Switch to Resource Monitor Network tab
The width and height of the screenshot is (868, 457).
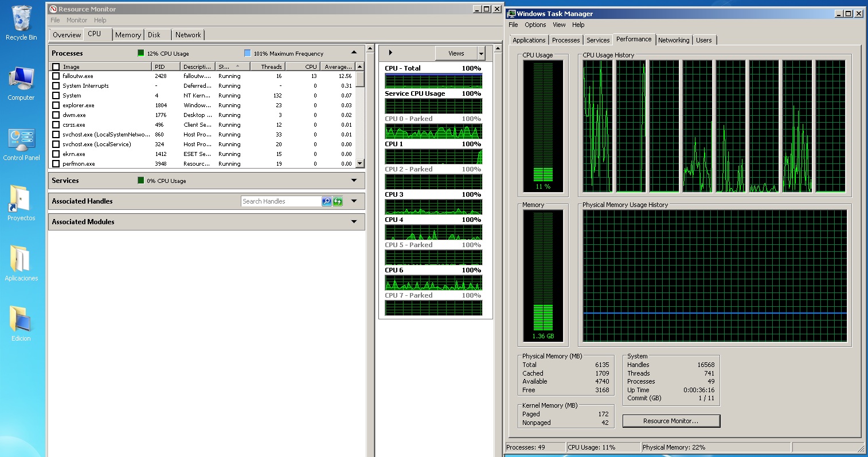188,35
